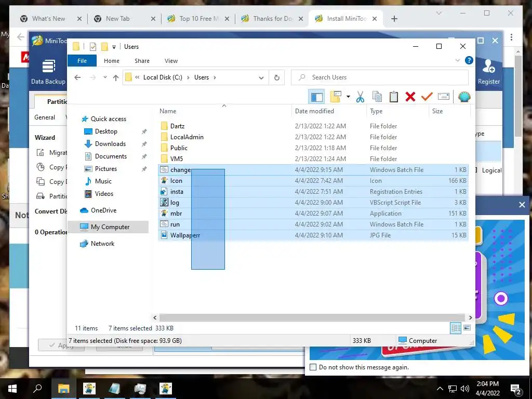This screenshot has width=532, height=399.
Task: Go up one folder level
Action: click(x=116, y=77)
